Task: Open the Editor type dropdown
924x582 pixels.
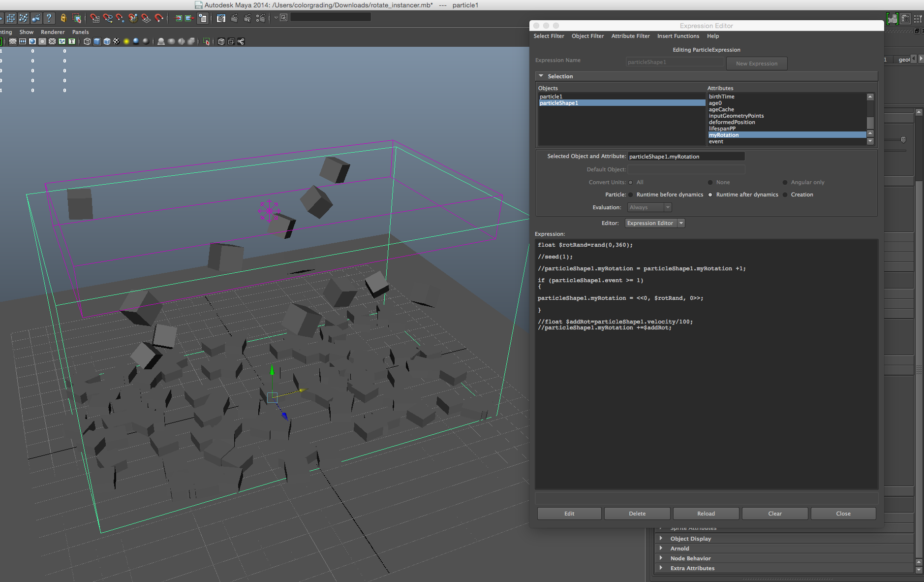Action: [x=655, y=224]
